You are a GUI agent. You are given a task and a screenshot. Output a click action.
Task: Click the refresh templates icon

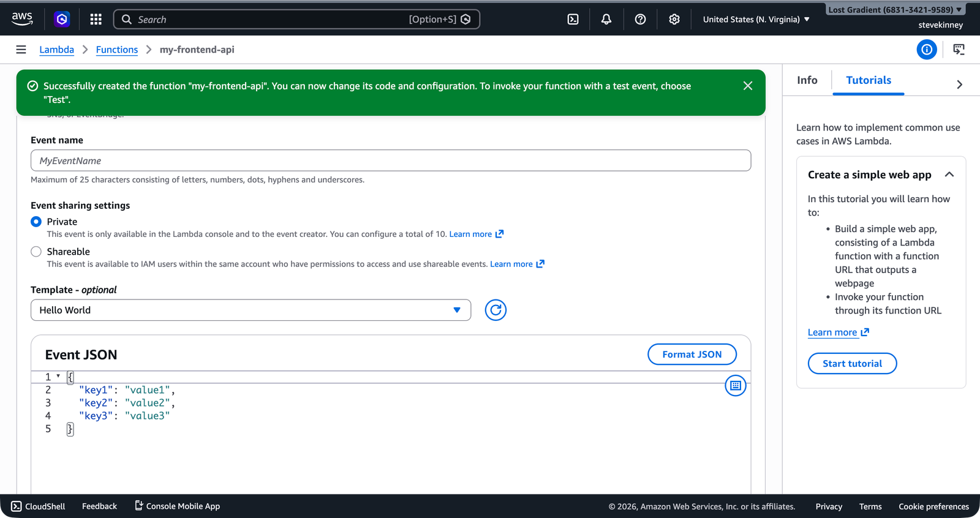[496, 310]
